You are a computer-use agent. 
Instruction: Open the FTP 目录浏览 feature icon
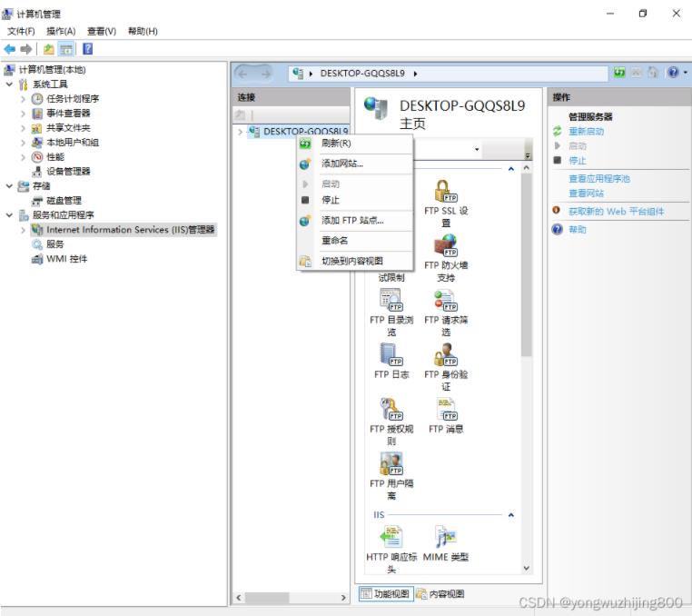click(x=391, y=313)
